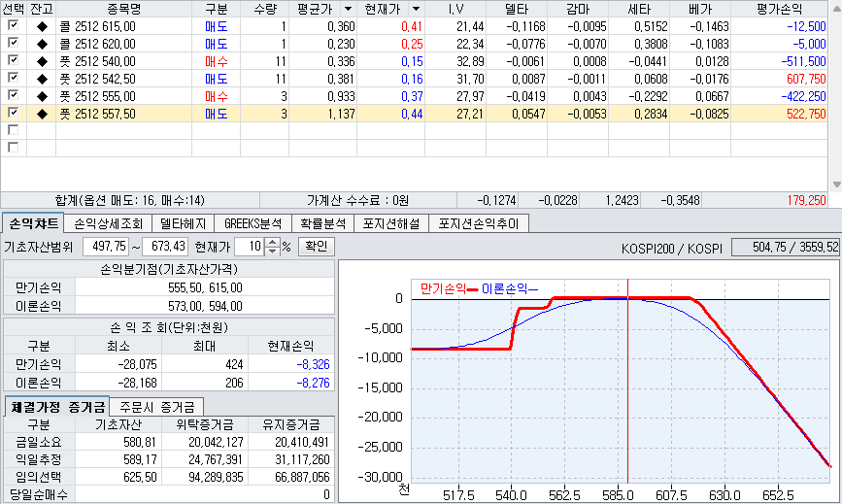Switch to the 손익챠트 tab
Screen dimensions: 842x504
[x=34, y=223]
